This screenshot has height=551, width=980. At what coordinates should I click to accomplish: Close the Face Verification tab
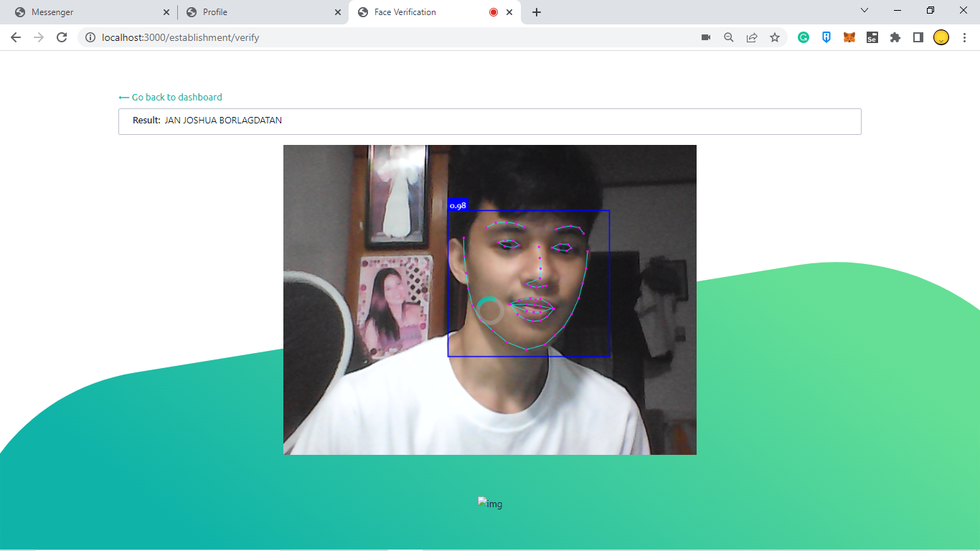tap(509, 12)
